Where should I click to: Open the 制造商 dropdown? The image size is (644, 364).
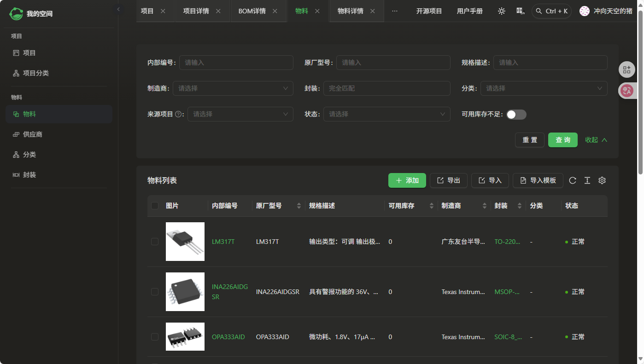pos(233,88)
